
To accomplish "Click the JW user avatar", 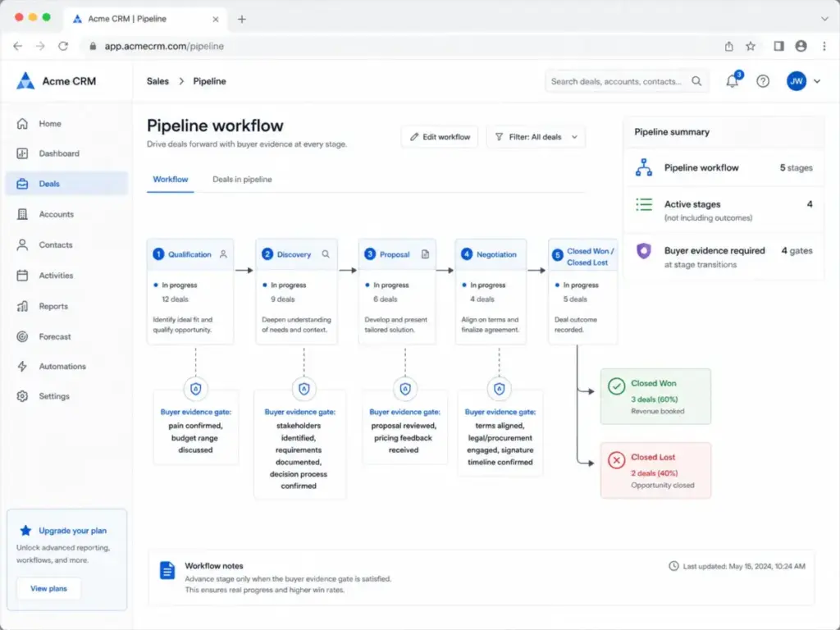I will click(x=796, y=81).
